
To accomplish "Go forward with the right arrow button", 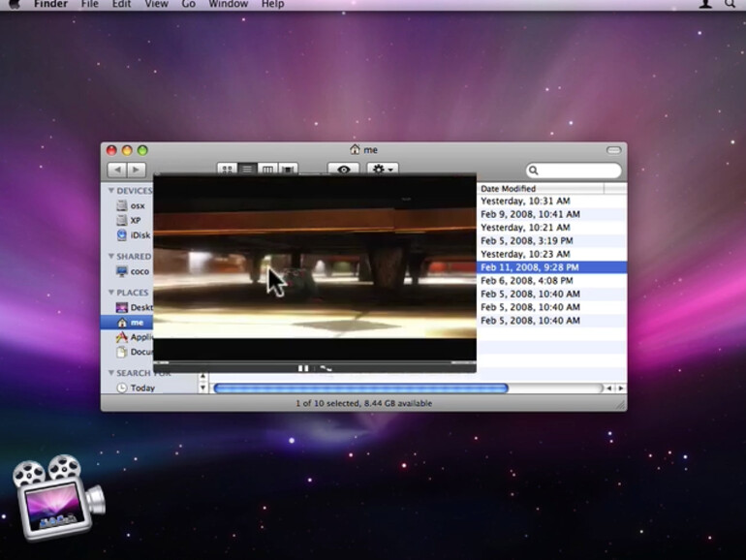I will [137, 170].
